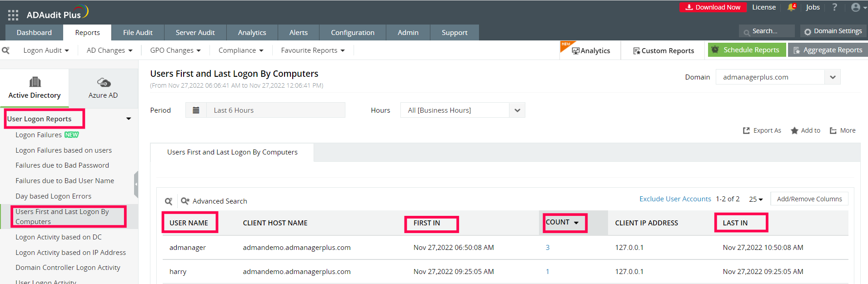
Task: Click the Add to star icon
Action: pos(794,131)
